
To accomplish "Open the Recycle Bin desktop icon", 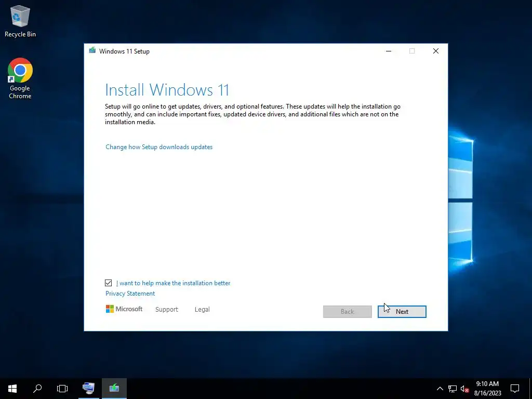I will coord(20,21).
